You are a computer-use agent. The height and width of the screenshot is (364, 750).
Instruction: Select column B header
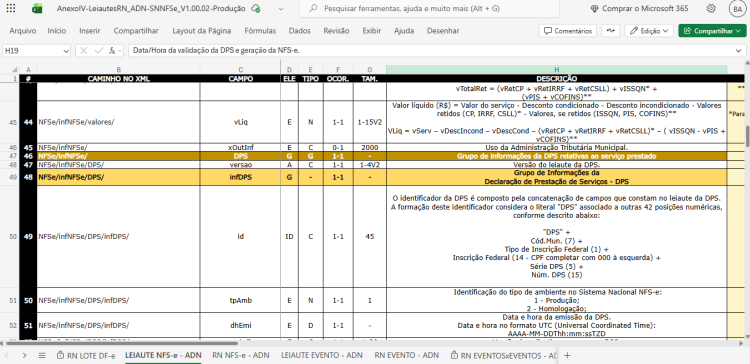point(119,70)
